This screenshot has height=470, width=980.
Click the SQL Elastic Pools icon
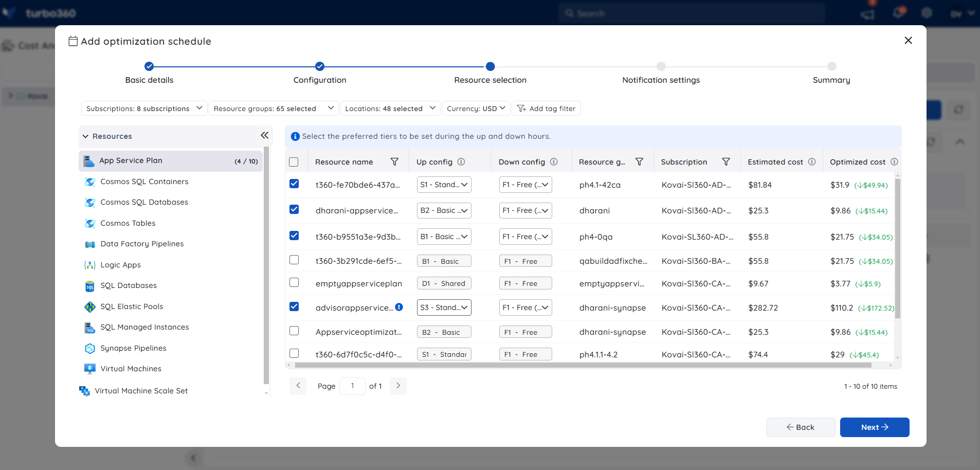(90, 306)
